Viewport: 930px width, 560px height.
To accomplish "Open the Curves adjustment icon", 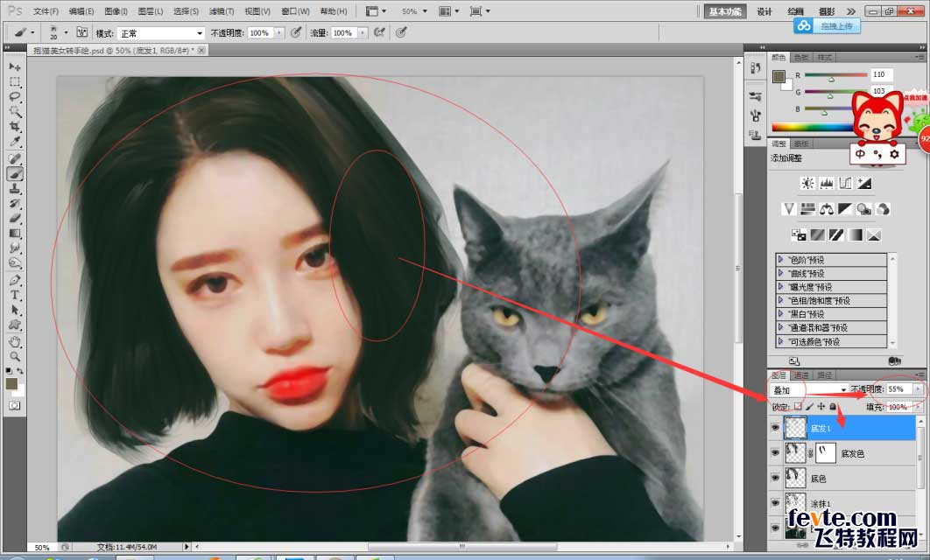I will pos(846,183).
